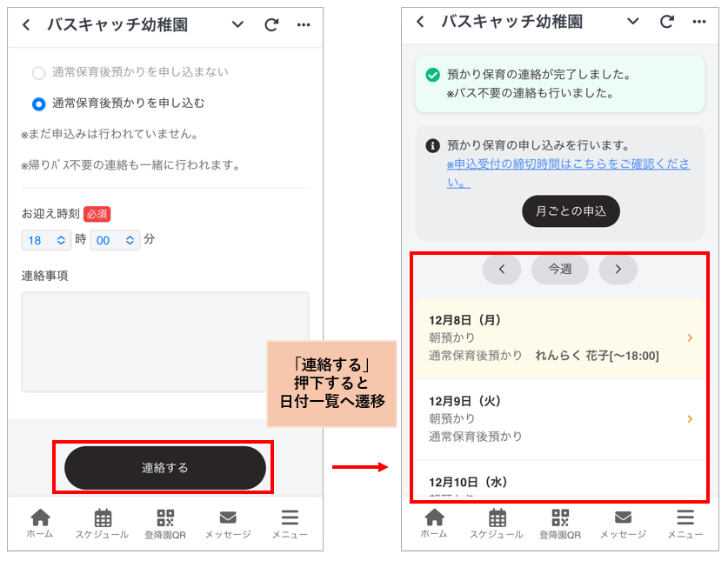This screenshot has height=561, width=728.
Task: Reload the page with the refresh icon
Action: coord(270,26)
